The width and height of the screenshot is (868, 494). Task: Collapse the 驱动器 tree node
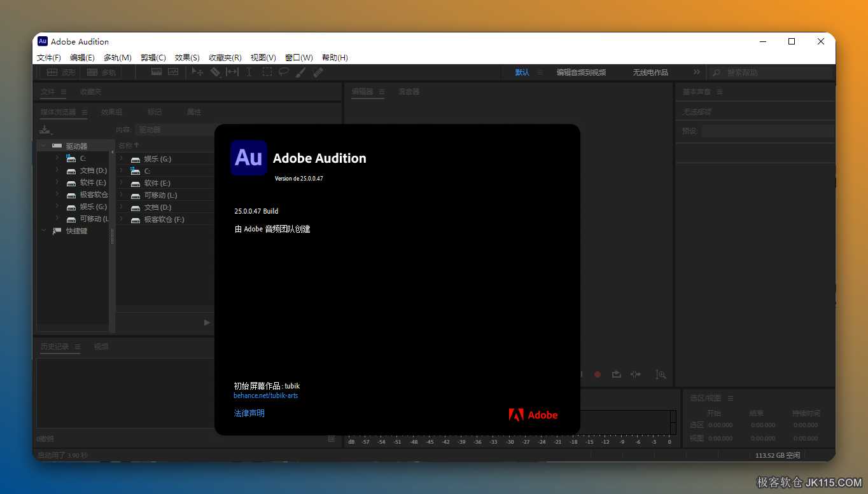click(x=43, y=146)
